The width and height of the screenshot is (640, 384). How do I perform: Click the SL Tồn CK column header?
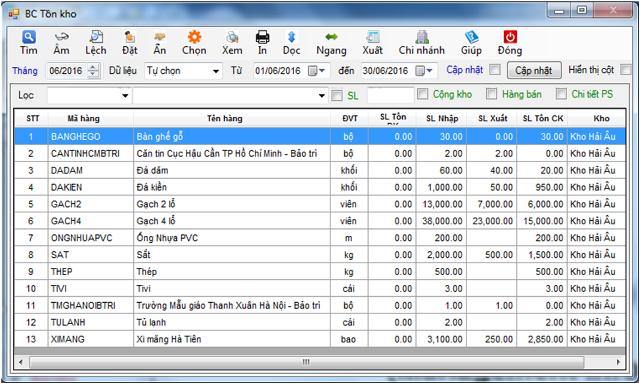coord(542,118)
